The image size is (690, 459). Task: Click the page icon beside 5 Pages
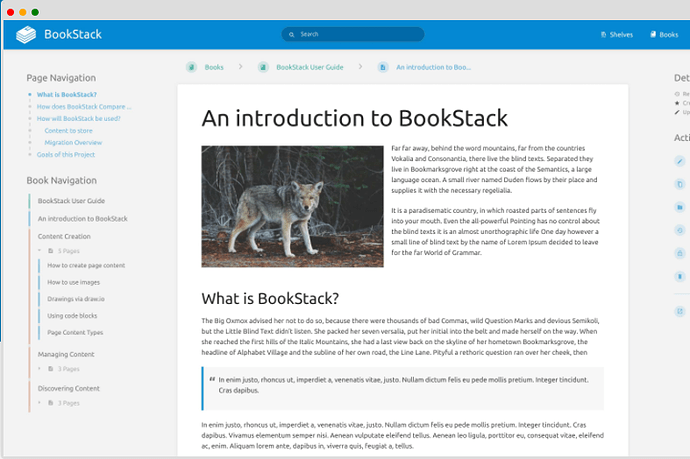(51, 251)
